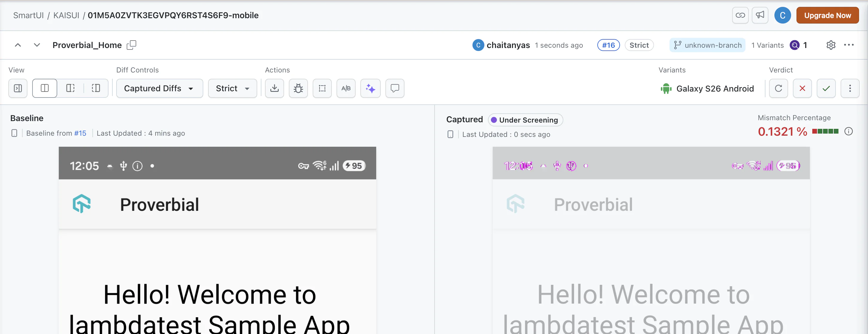Click the SmartUI breadcrumb
The width and height of the screenshot is (868, 334).
(28, 16)
